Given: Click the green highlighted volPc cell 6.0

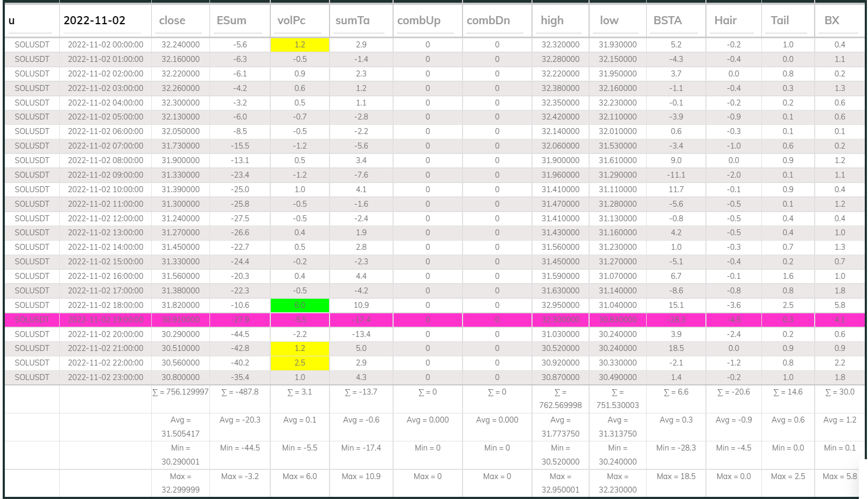Looking at the screenshot, I should pyautogui.click(x=299, y=305).
